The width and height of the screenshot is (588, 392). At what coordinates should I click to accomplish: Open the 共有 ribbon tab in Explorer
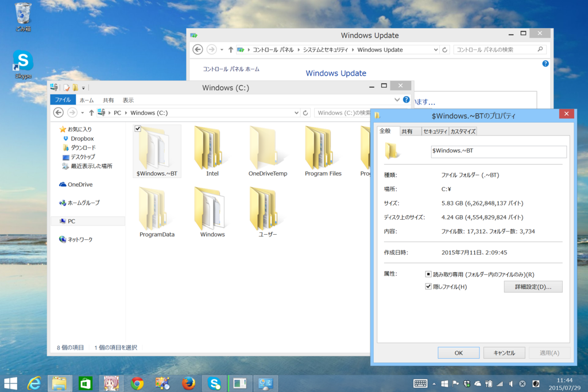(109, 100)
